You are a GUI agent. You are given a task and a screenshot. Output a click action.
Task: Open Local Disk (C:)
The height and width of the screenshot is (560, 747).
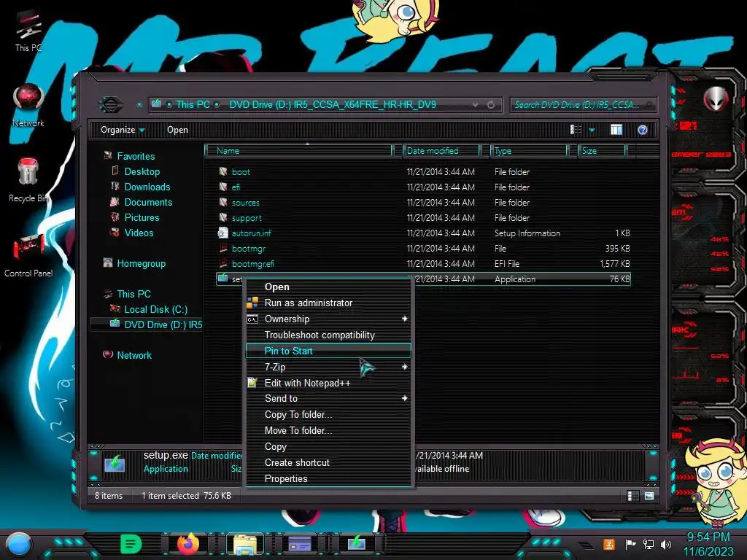156,309
